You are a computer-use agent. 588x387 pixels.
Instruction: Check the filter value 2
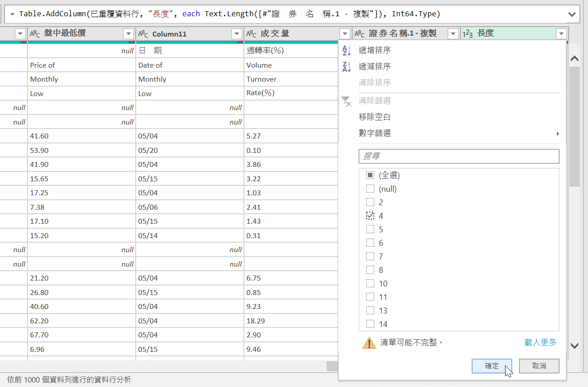coord(370,202)
